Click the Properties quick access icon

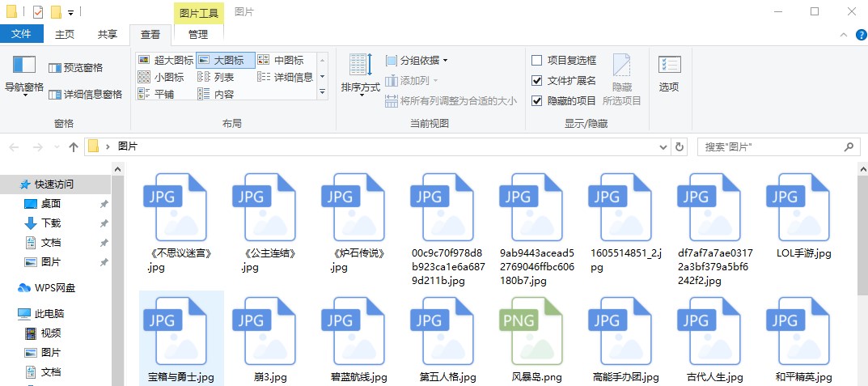click(38, 11)
